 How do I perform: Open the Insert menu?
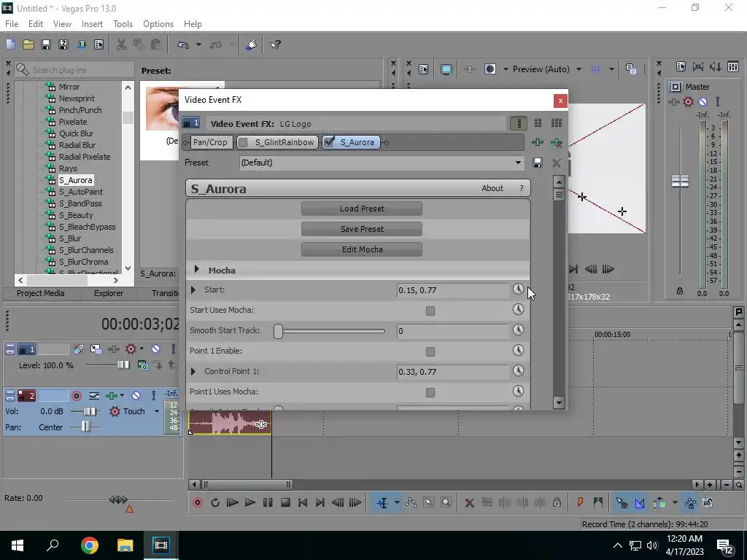(x=92, y=24)
